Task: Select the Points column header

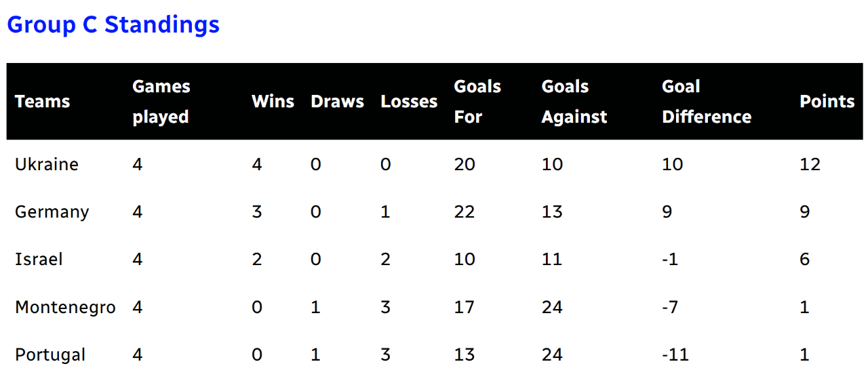Action: click(827, 102)
